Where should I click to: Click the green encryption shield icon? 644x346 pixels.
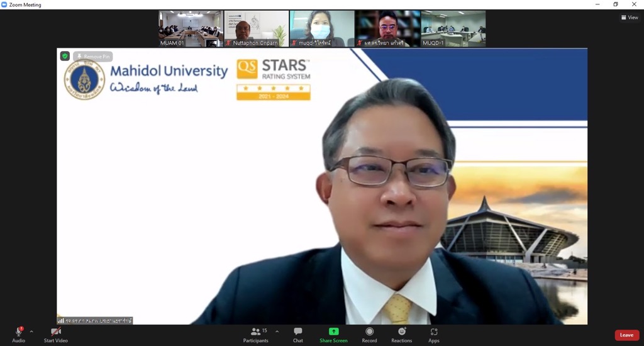[65, 56]
